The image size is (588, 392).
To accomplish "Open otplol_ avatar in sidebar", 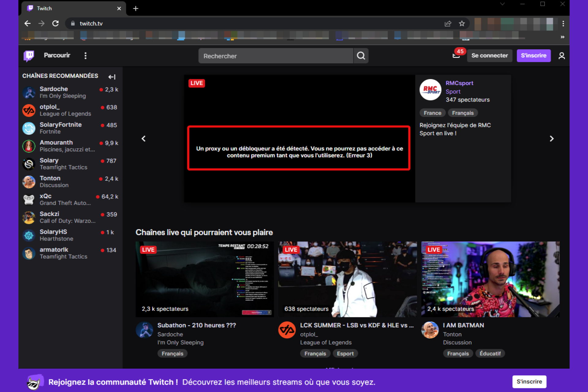I will click(x=29, y=110).
